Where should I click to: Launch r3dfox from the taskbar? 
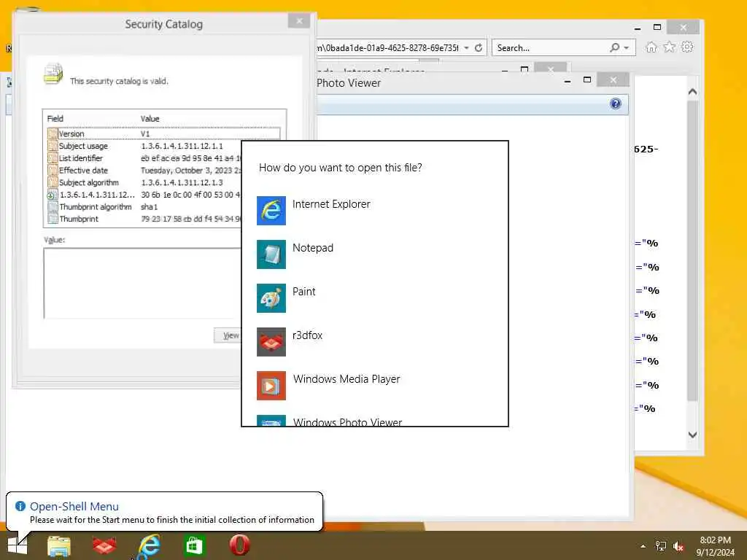[x=104, y=545]
